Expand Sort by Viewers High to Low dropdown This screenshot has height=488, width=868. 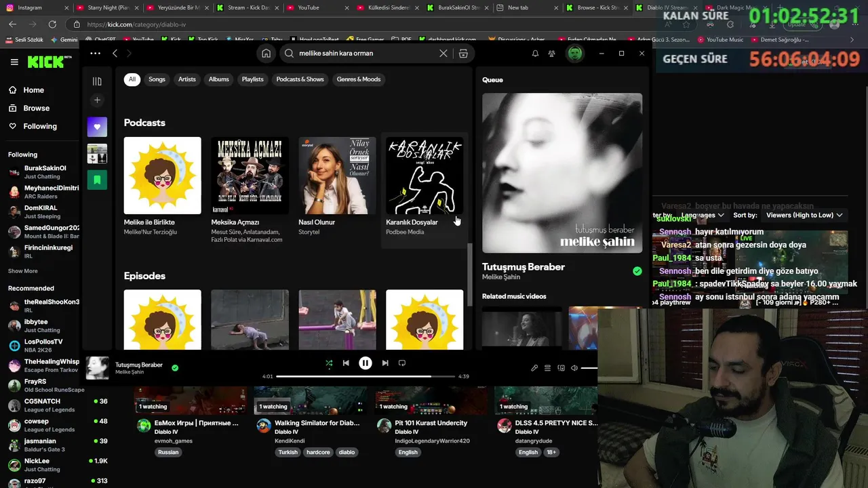pos(804,215)
